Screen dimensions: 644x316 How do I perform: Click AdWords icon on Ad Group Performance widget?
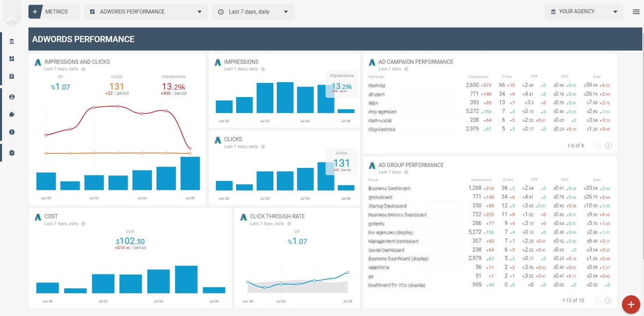click(x=372, y=165)
